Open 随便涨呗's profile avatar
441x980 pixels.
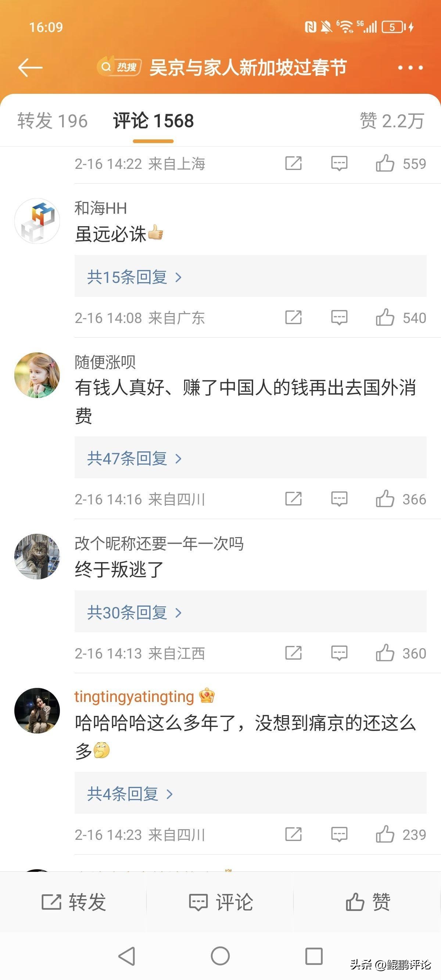37,375
